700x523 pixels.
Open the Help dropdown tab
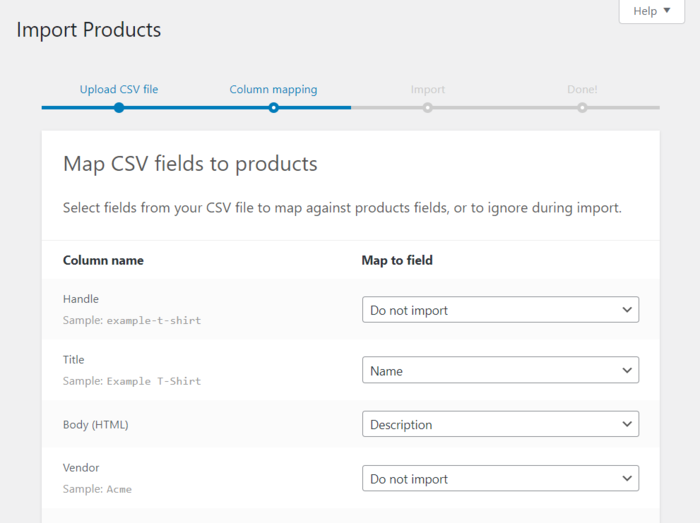coord(651,11)
